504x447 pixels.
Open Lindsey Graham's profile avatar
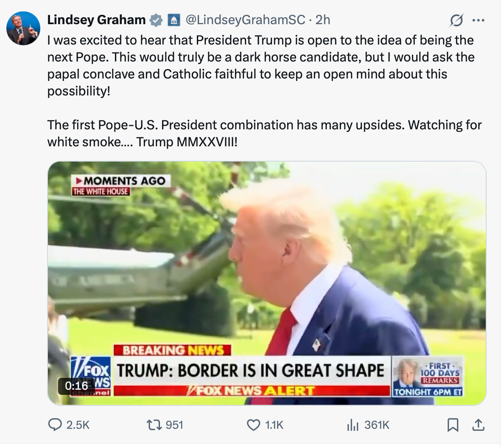[23, 28]
